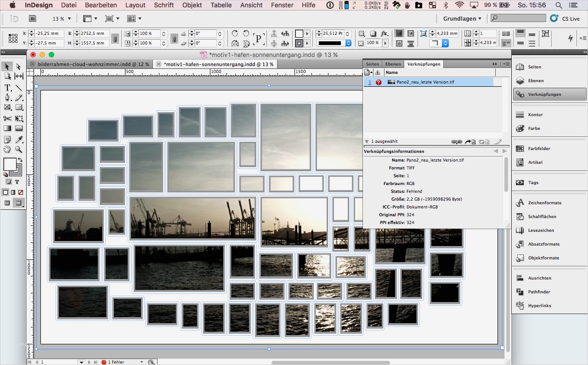Viewport: 588px width, 365px height.
Task: Collapse the link info disclosure triangle
Action: (x=367, y=141)
